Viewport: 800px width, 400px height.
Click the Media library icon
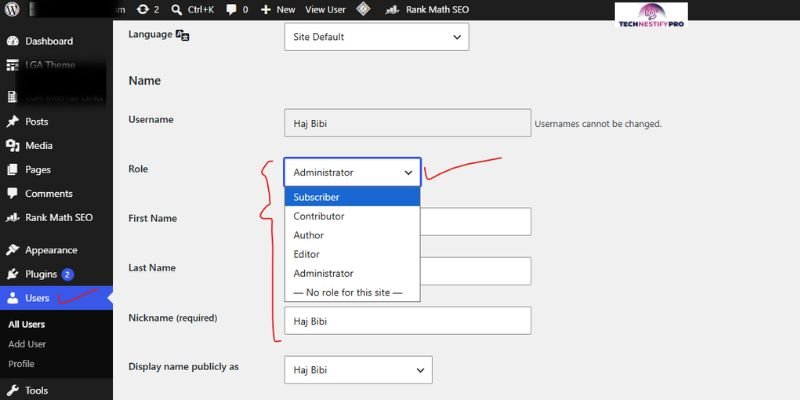click(12, 145)
